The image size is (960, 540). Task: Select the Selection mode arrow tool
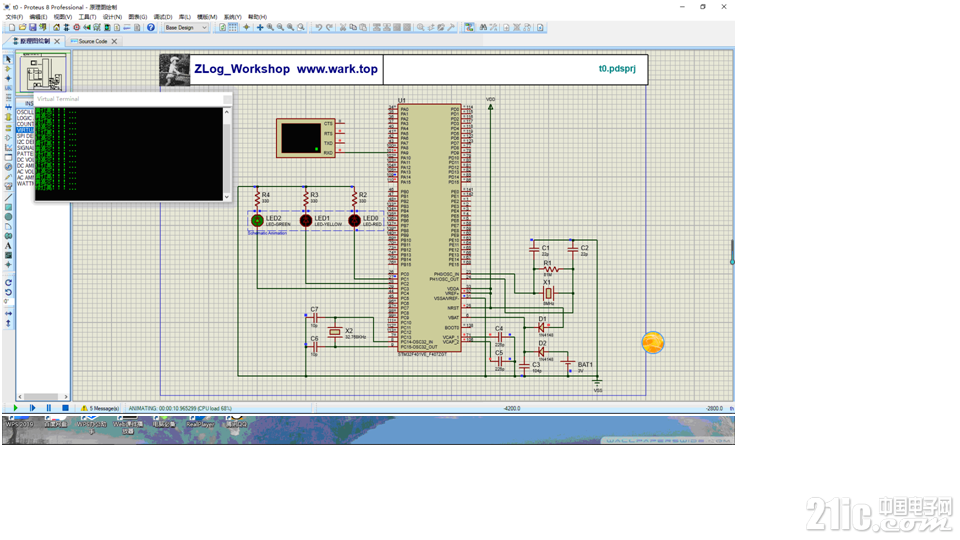pyautogui.click(x=8, y=59)
